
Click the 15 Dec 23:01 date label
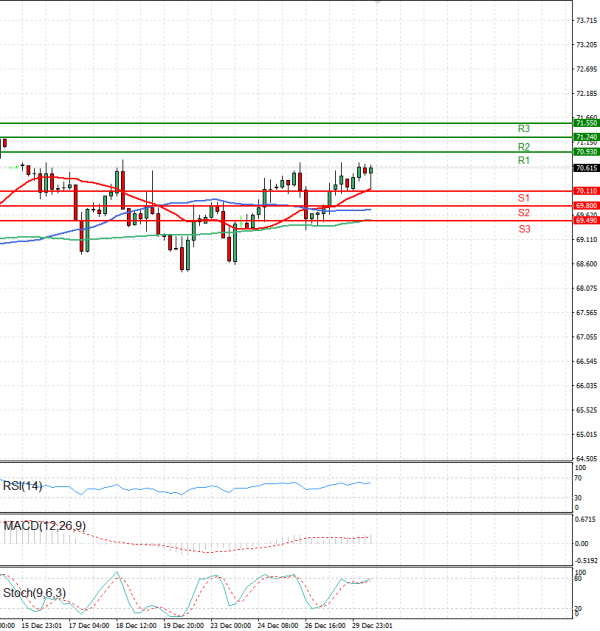click(42, 626)
